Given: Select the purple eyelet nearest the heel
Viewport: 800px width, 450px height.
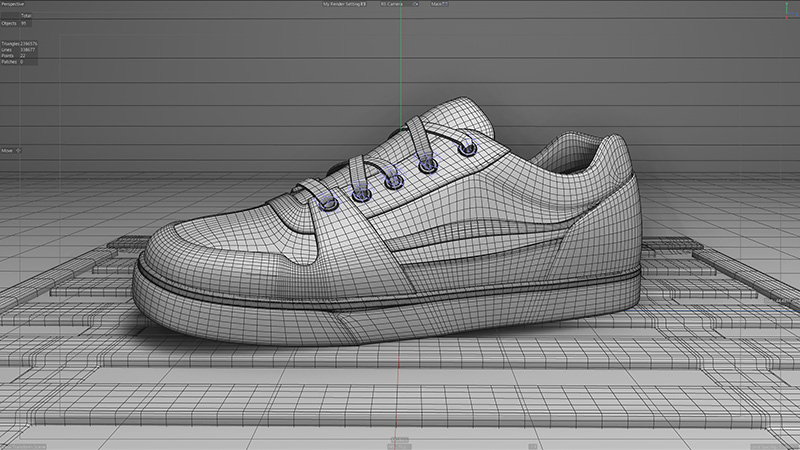Looking at the screenshot, I should tap(466, 150).
